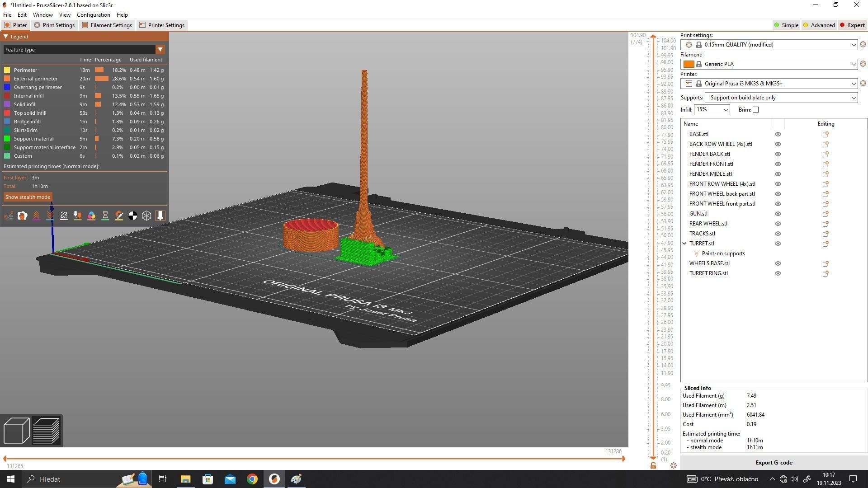The height and width of the screenshot is (488, 868).
Task: Toggle Deretractions visibility icon in legend
Action: [x=50, y=216]
